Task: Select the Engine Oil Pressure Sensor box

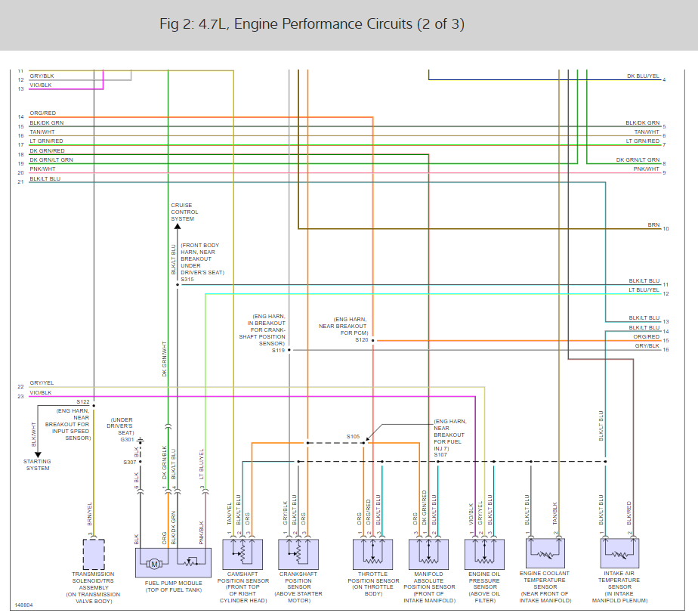Action: (484, 554)
